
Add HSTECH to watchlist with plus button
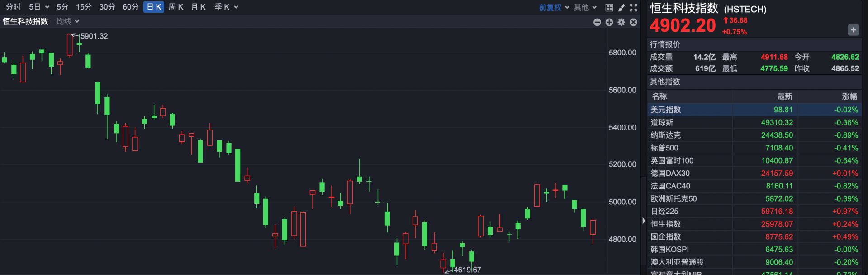coord(853,30)
